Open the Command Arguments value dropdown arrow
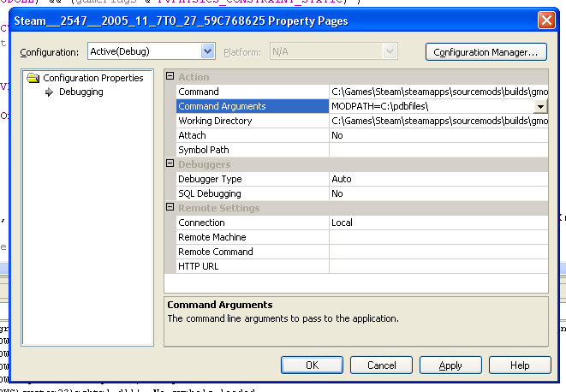Image resolution: width=566 pixels, height=392 pixels. click(x=540, y=106)
